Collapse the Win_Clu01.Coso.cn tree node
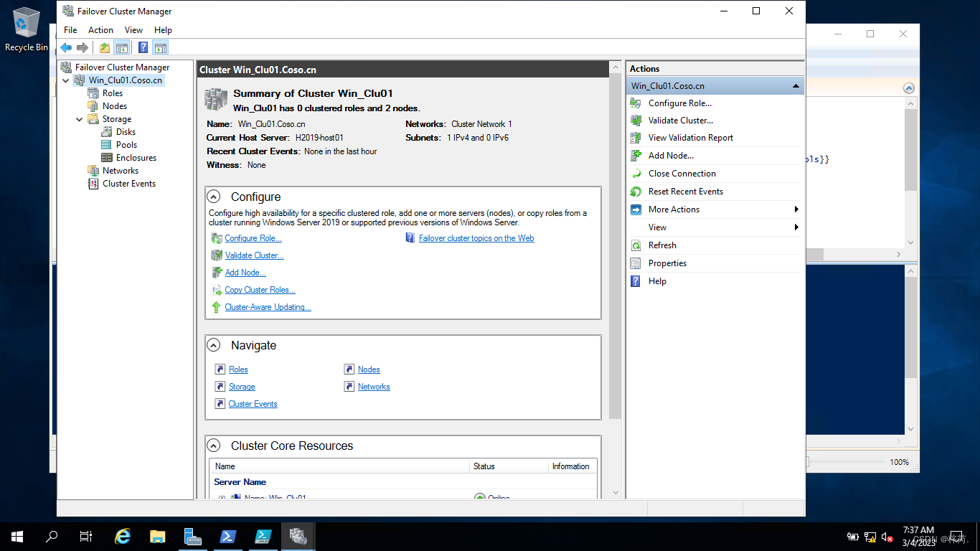980x551 pixels. pos(67,80)
